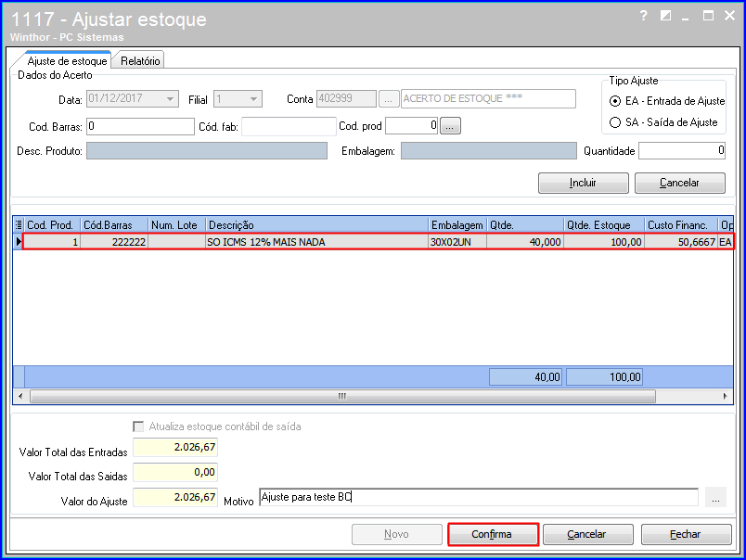Screen dimensions: 746x560
Task: Click the Embalagem column header
Action: pyautogui.click(x=457, y=225)
